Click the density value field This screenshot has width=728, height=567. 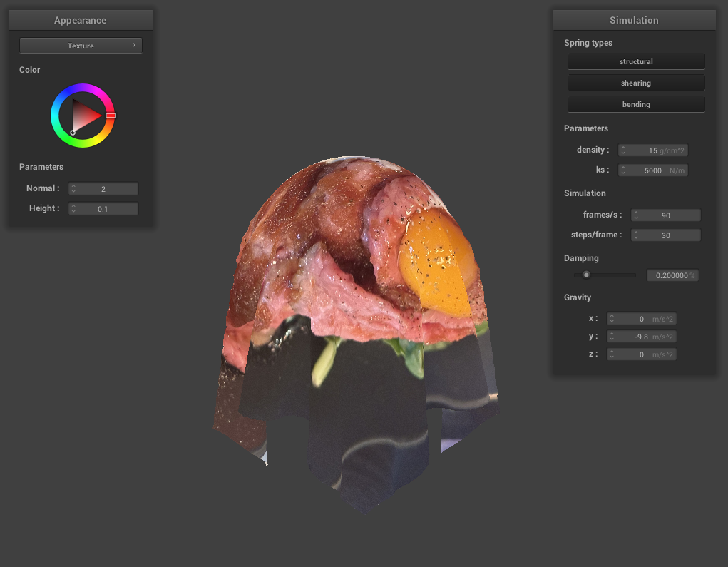coord(653,150)
